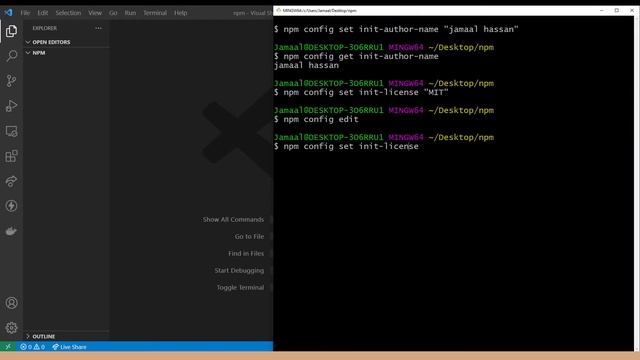Click Toggle Terminal hint

[x=240, y=287]
